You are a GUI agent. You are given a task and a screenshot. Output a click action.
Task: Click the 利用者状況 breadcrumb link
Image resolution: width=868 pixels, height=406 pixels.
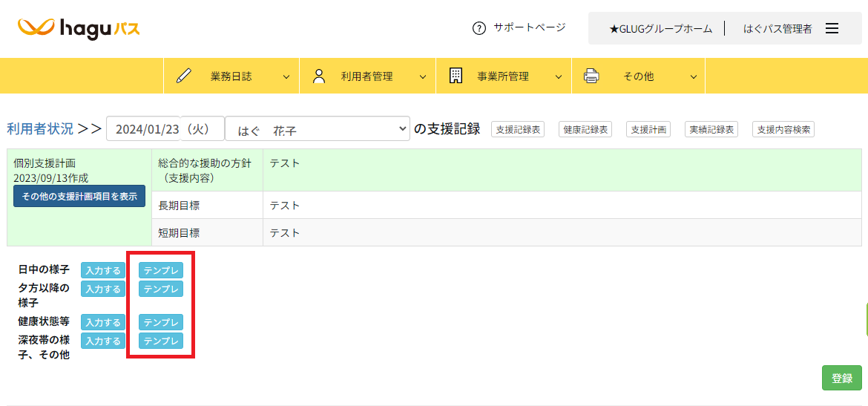(x=40, y=128)
